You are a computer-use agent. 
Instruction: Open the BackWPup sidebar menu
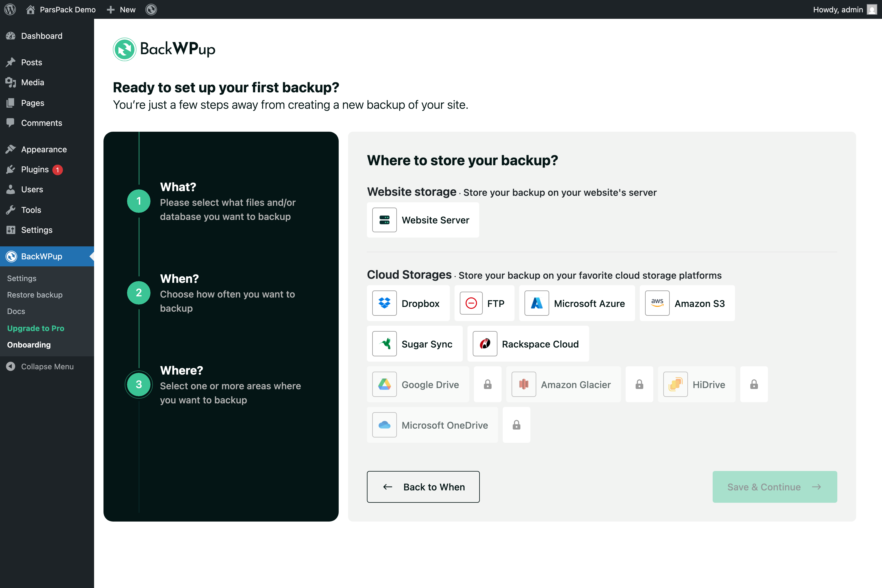pyautogui.click(x=47, y=256)
